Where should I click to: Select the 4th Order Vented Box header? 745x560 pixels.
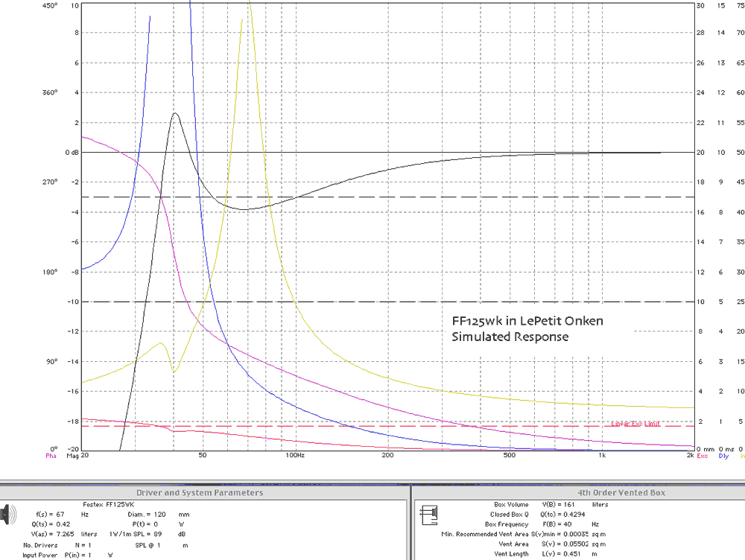621,492
